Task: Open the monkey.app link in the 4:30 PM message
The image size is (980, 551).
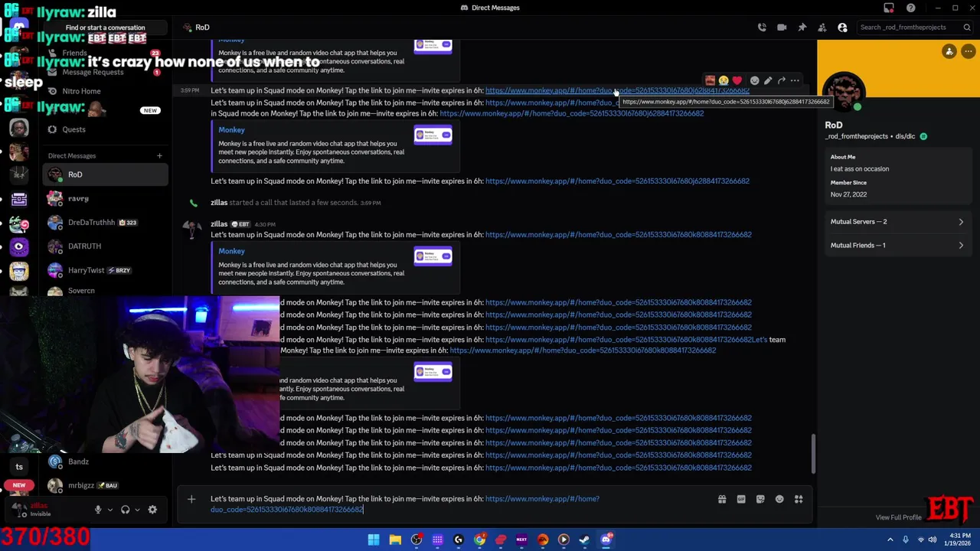Action: (618, 235)
